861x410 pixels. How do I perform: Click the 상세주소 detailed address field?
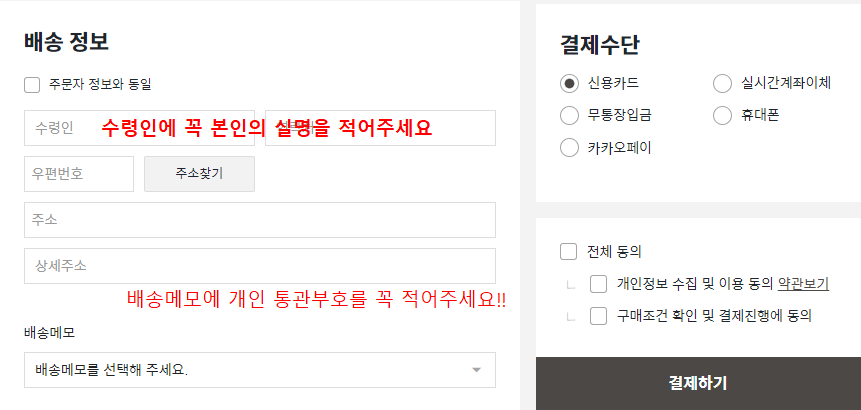[x=259, y=266]
